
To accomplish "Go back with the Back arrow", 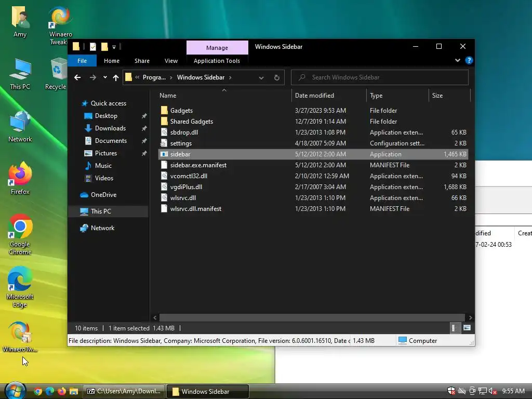I will pyautogui.click(x=77, y=77).
